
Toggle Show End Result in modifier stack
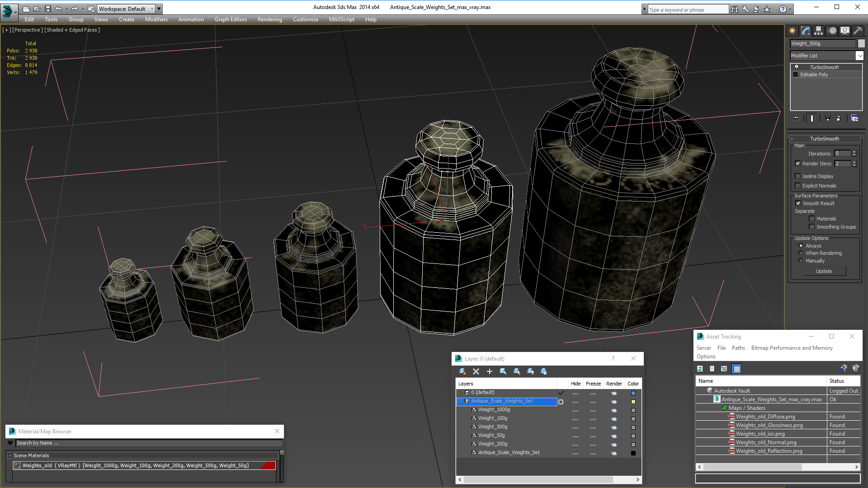coord(812,118)
